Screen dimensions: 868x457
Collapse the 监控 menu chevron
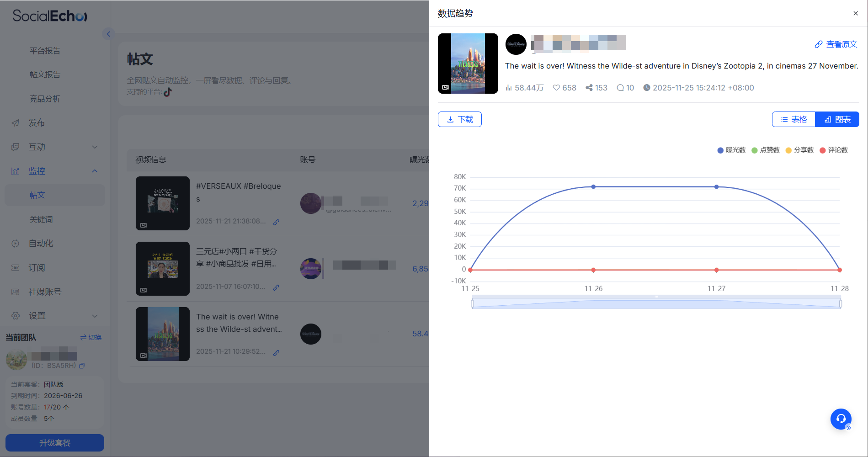pyautogui.click(x=95, y=171)
